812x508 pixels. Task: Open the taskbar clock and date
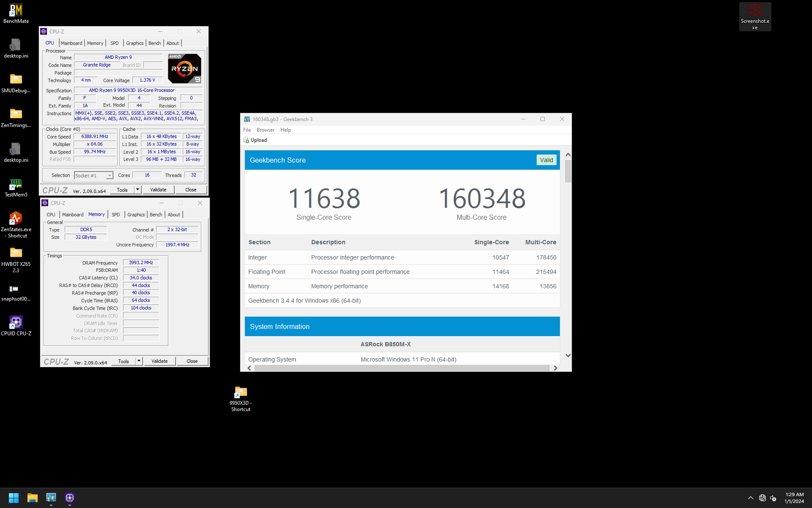[x=794, y=498]
